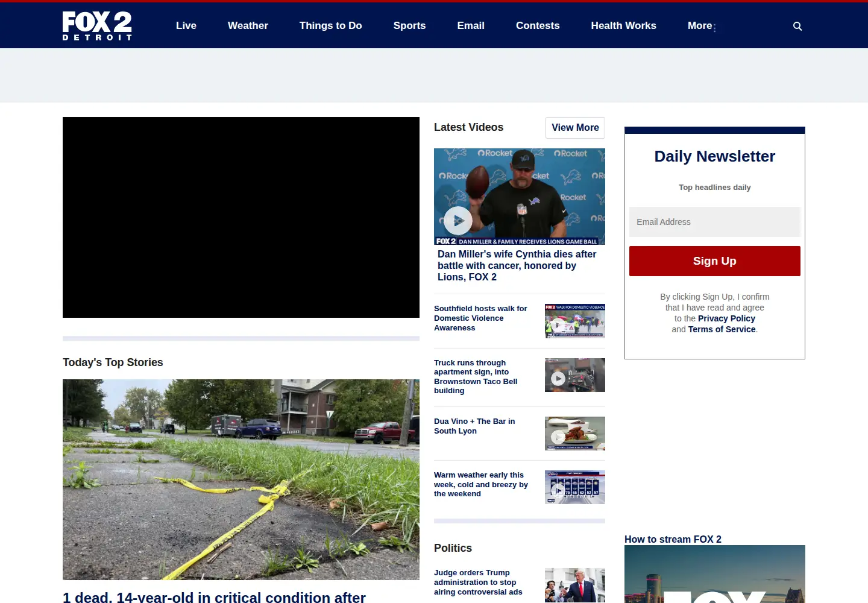Open the 1 dead, 14-year-old headline
The height and width of the screenshot is (603, 868).
[214, 597]
